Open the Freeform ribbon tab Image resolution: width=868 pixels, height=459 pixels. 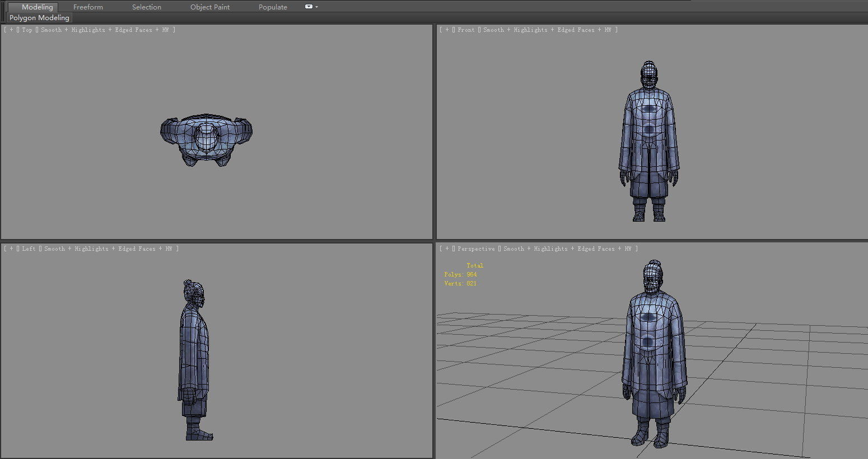88,7
